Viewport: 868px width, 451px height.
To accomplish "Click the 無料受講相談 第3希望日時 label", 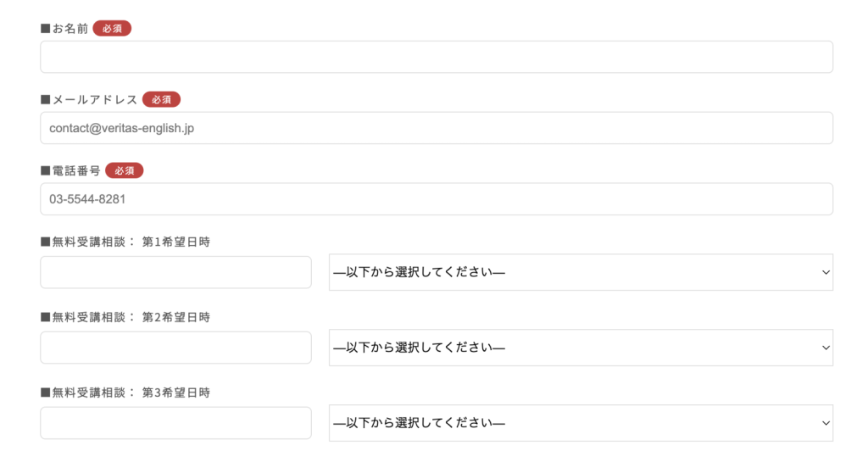I will [125, 393].
